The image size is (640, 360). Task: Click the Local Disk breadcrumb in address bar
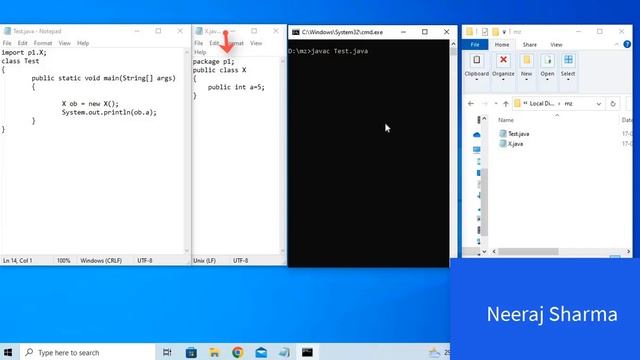[x=541, y=104]
